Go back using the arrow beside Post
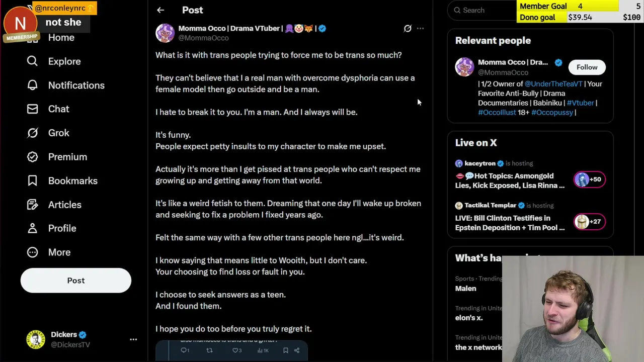The image size is (644, 362). [x=160, y=10]
